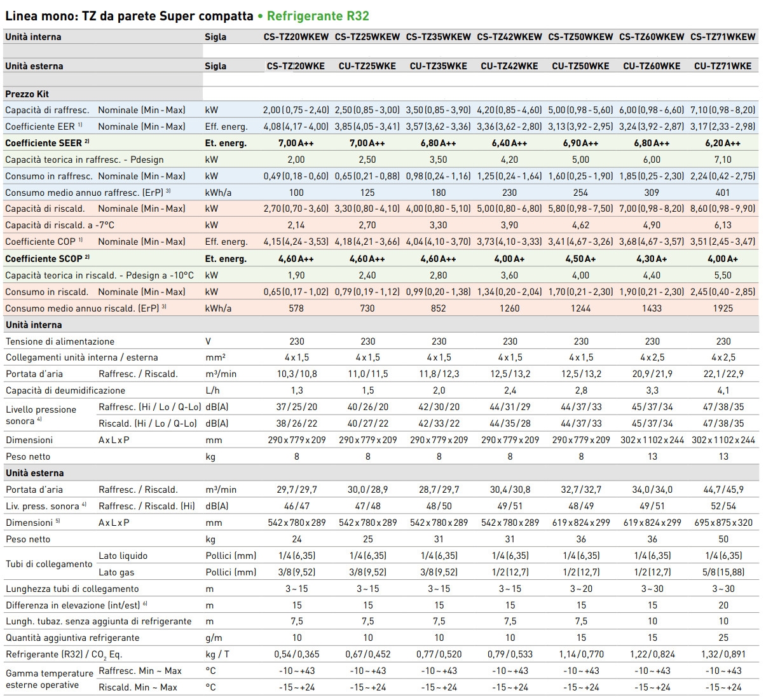
Task: Click dehumidification value "4,1"
Action: (723, 390)
